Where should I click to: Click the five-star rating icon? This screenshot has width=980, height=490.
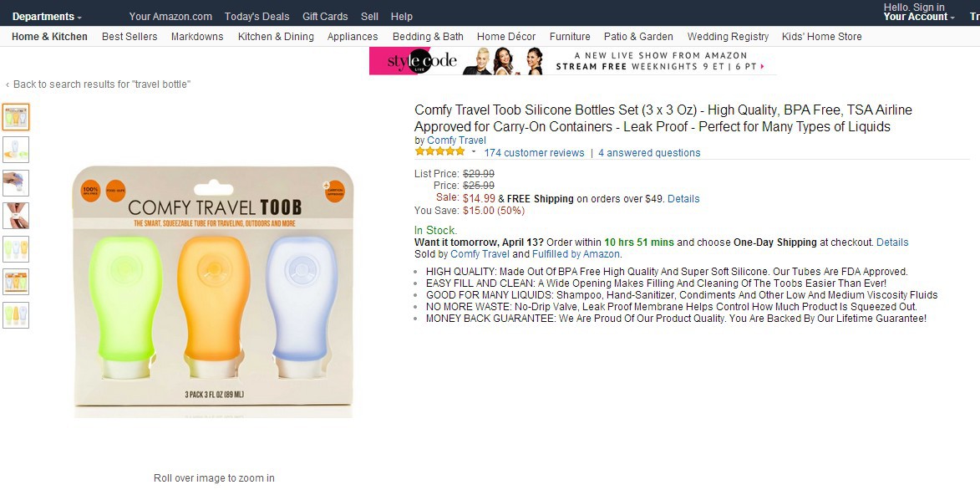point(439,151)
